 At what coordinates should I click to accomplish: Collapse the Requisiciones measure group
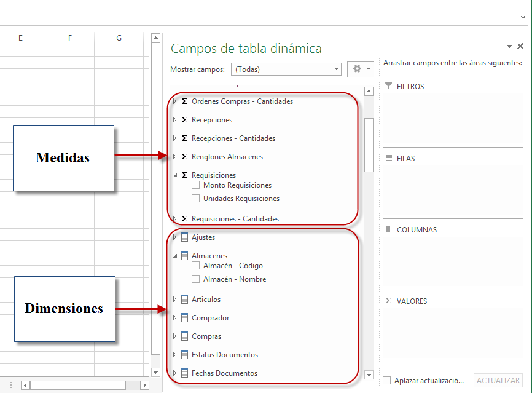coord(174,175)
